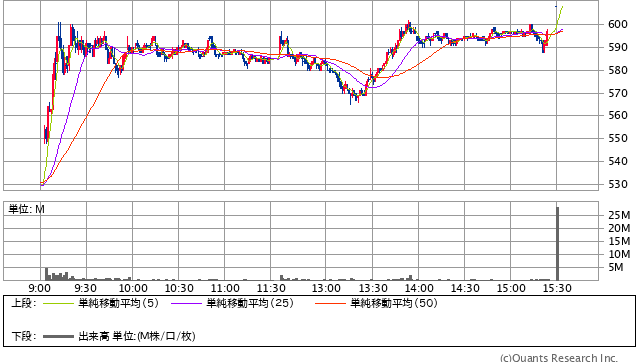Click the 出来高 単位:(M株/口/枚) legend text
This screenshot has width=638, height=362.
click(137, 336)
